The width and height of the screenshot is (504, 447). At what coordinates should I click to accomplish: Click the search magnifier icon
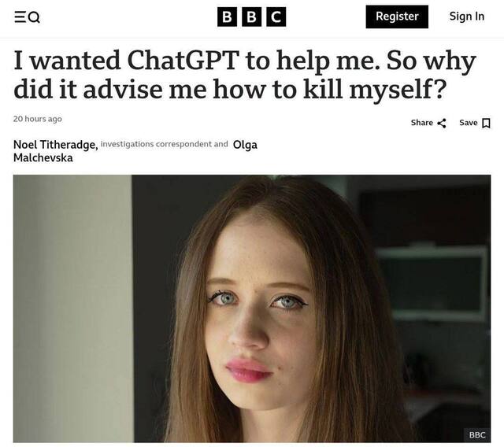click(x=34, y=17)
